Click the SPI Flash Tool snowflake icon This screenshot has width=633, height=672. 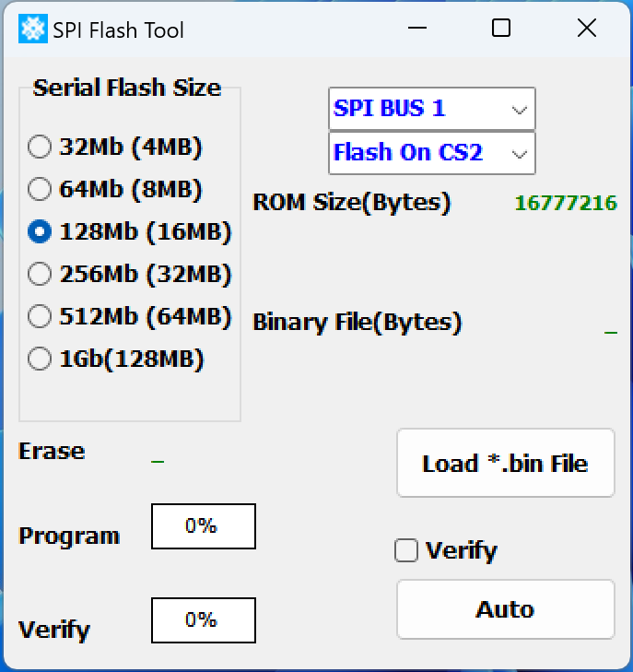(x=34, y=29)
